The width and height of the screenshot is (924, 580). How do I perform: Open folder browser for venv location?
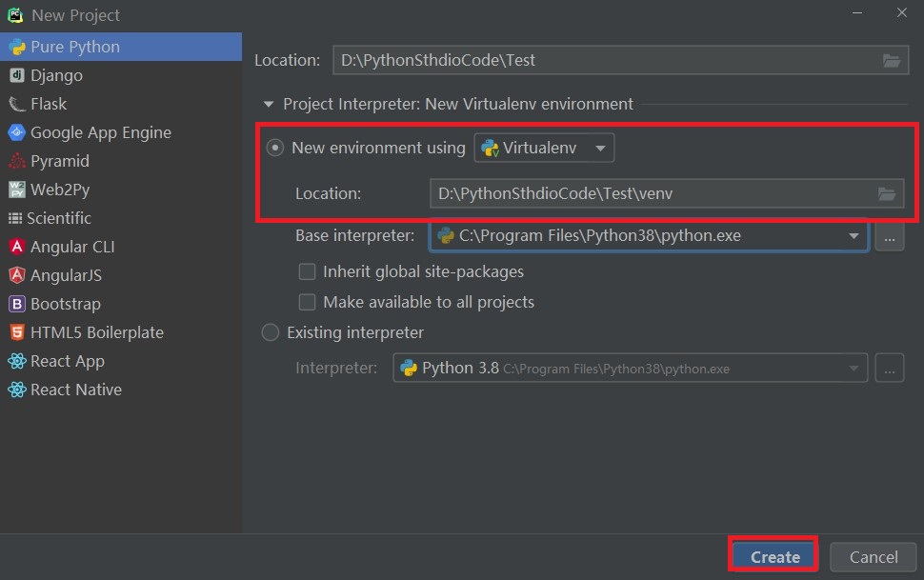[x=886, y=193]
